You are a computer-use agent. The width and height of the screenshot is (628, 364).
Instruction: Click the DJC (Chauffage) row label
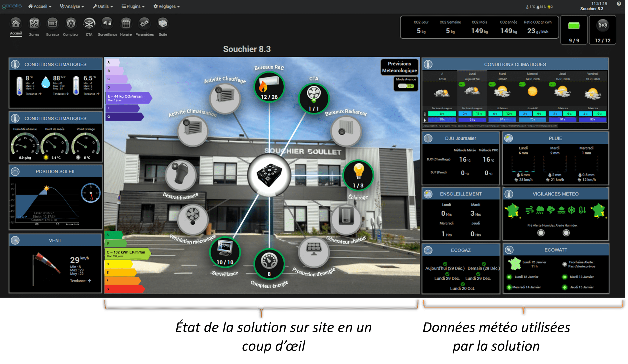point(439,159)
